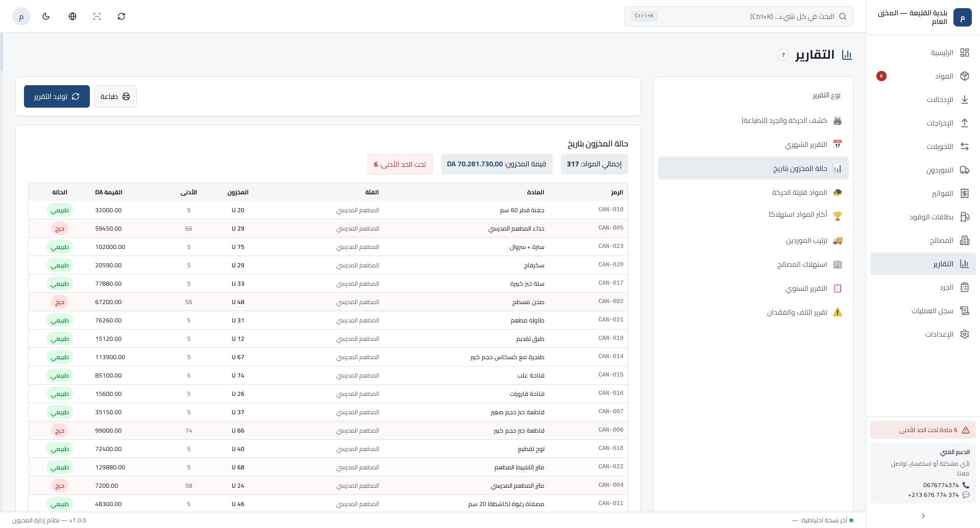Click the fullscreen frame icon

[97, 16]
